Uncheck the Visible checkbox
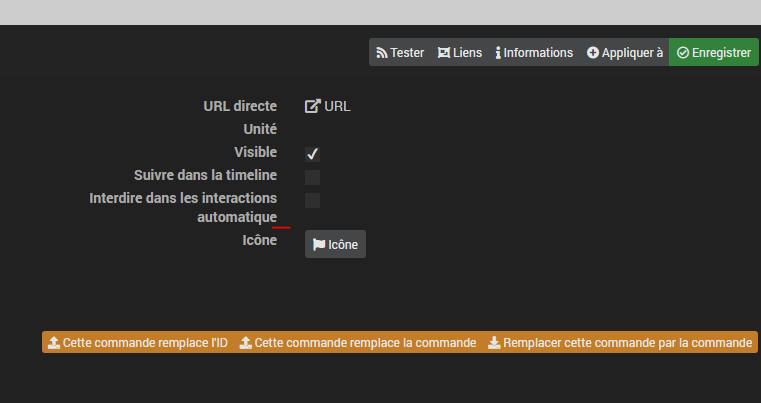The image size is (761, 403). tap(313, 154)
